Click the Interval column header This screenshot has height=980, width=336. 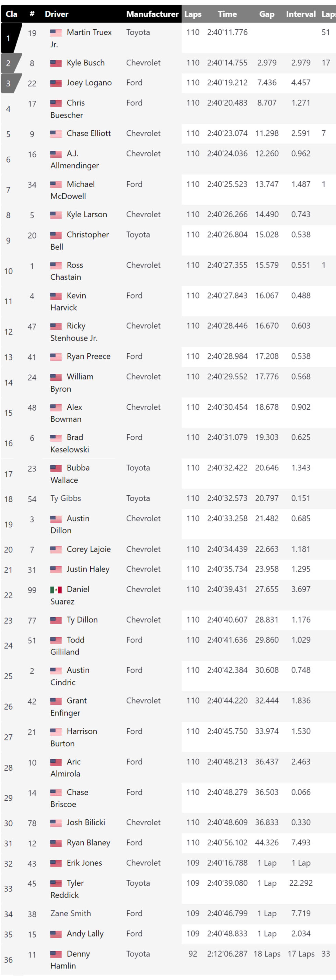point(301,14)
